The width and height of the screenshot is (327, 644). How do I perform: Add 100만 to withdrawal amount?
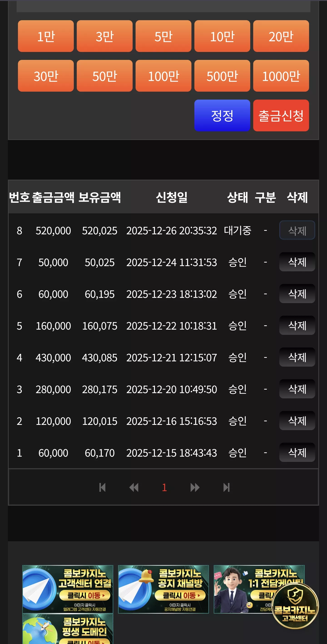click(163, 76)
